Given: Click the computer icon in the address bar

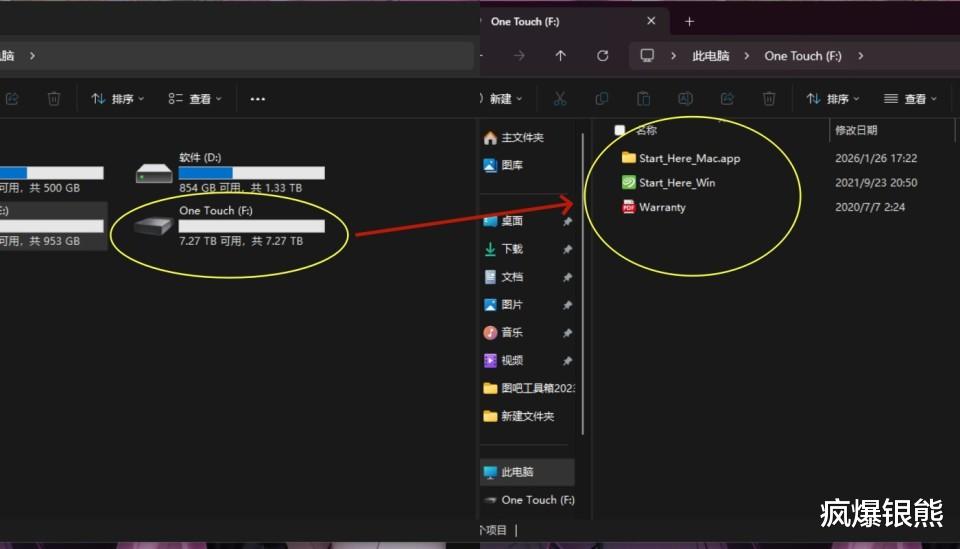Looking at the screenshot, I should pyautogui.click(x=647, y=56).
